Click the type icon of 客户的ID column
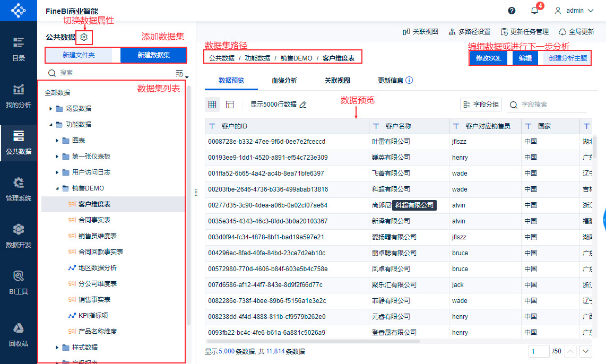Image resolution: width=606 pixels, height=364 pixels. pyautogui.click(x=212, y=126)
